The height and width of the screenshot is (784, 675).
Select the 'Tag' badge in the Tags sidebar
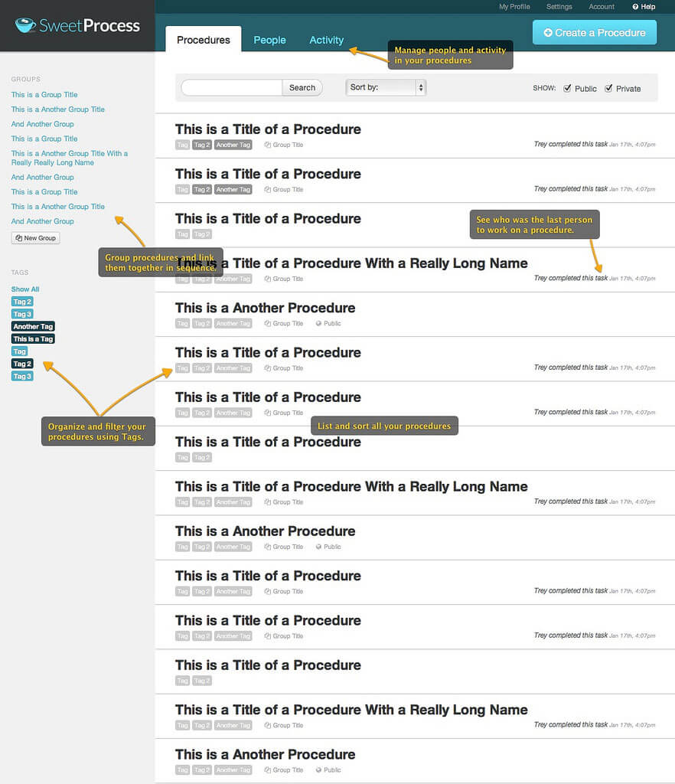coord(18,351)
